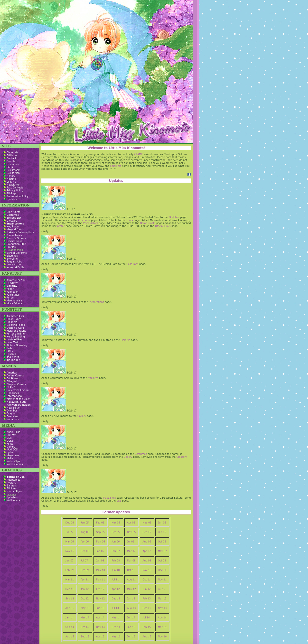Click the Kelly avatar next to 3-15-17
Viewport: 308px width, 644px height.
tap(54, 481)
